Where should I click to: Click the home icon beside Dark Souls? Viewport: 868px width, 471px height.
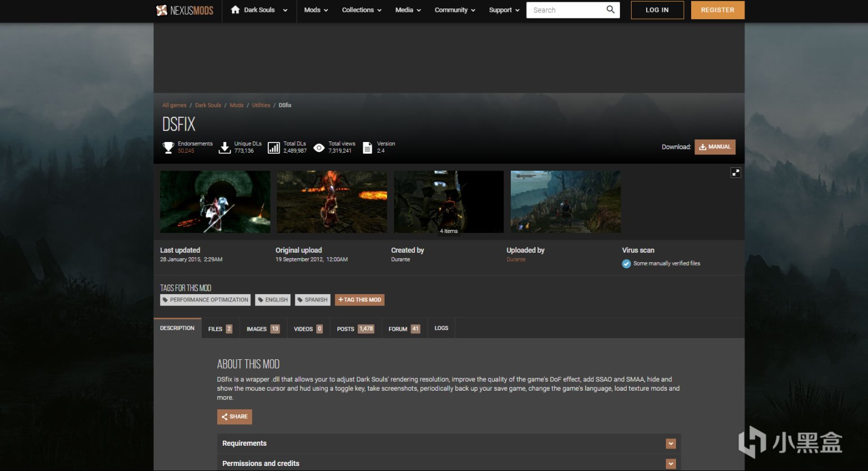[235, 10]
